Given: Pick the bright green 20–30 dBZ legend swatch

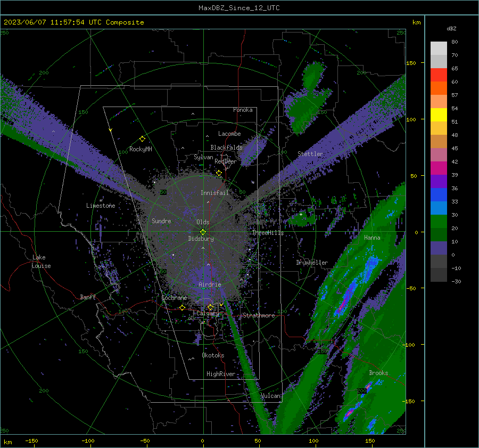Looking at the screenshot, I should pos(439,222).
